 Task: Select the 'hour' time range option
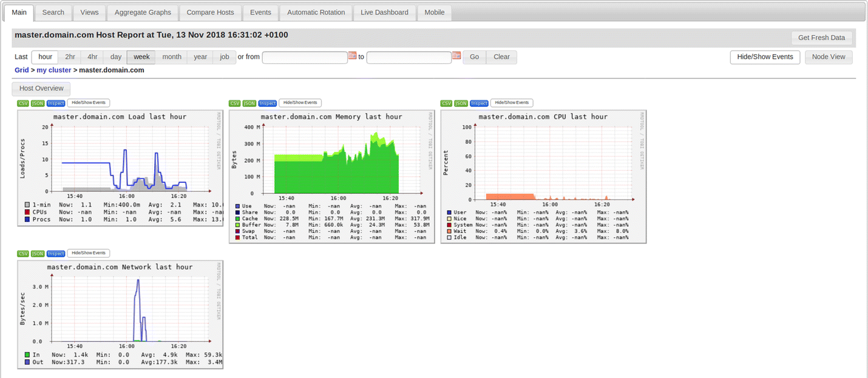coord(45,57)
